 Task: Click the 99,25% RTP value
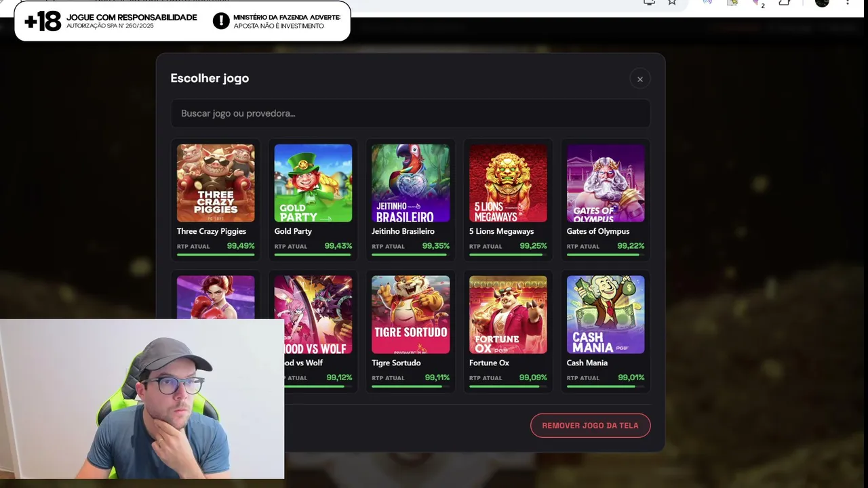point(534,246)
